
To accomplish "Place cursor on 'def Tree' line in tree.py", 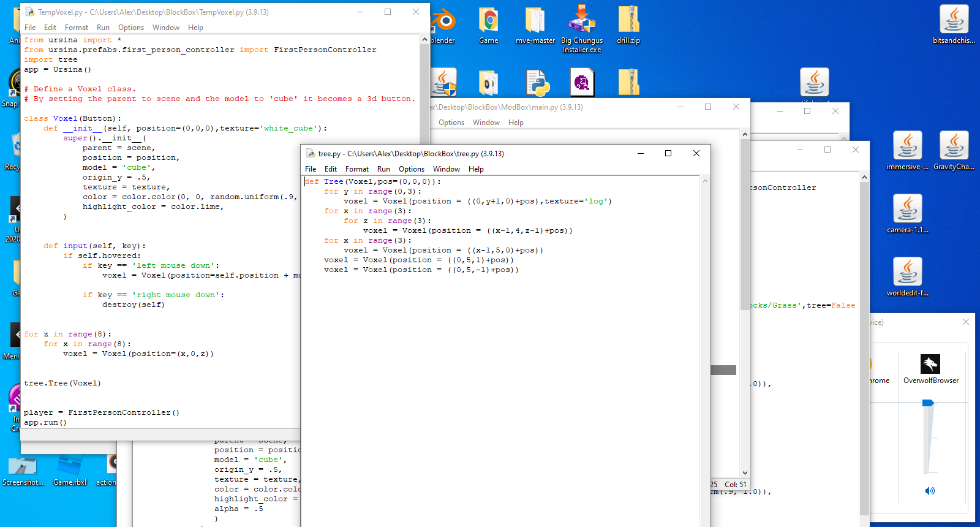I will point(372,181).
